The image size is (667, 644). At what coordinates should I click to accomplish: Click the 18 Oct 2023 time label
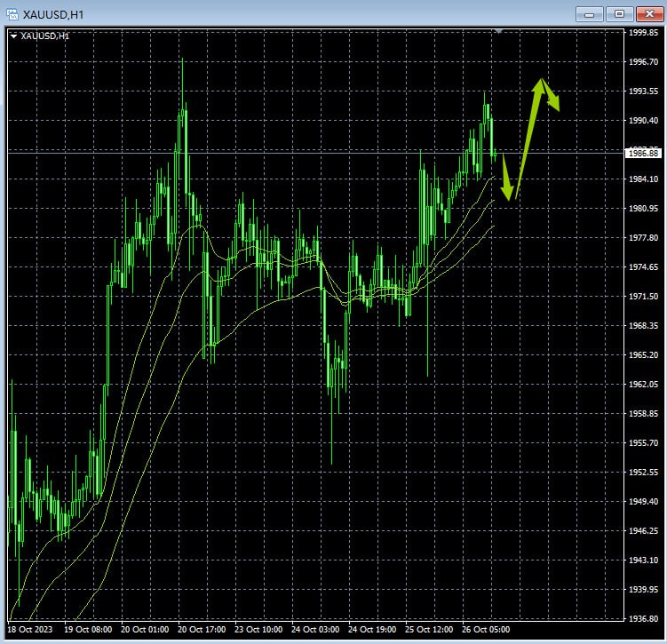coord(29,629)
